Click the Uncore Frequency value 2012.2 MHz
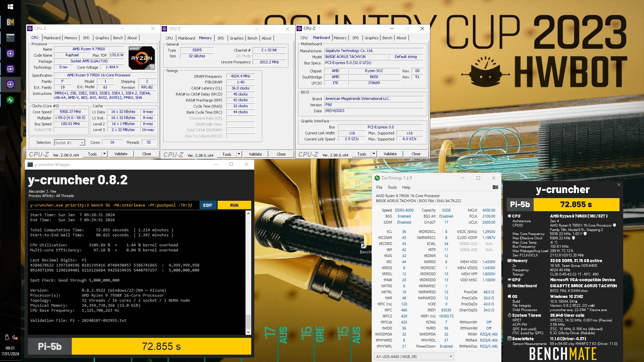This screenshot has height=362, width=644. pyautogui.click(x=269, y=62)
